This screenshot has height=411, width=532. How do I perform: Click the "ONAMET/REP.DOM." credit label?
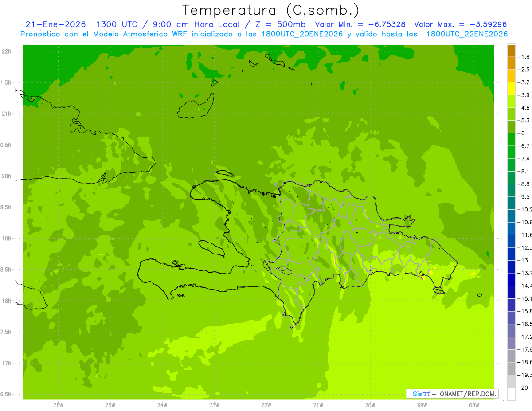[x=468, y=394]
